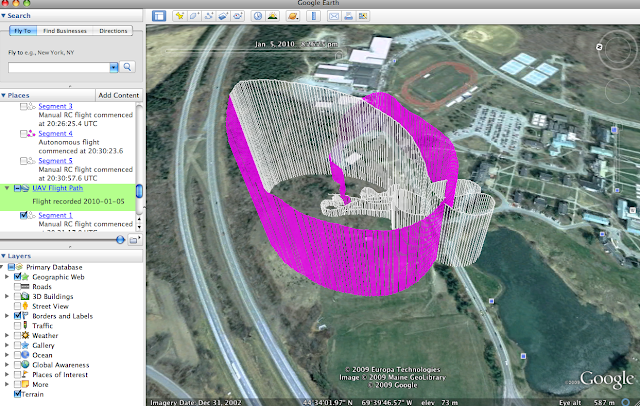Open the Fly To search history dropdown
The height and width of the screenshot is (406, 640).
113,67
